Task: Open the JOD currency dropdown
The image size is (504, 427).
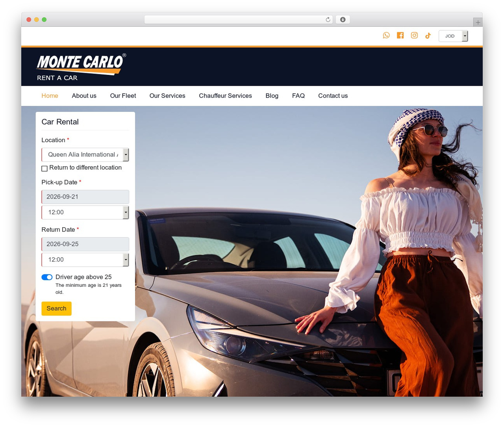Action: [453, 36]
